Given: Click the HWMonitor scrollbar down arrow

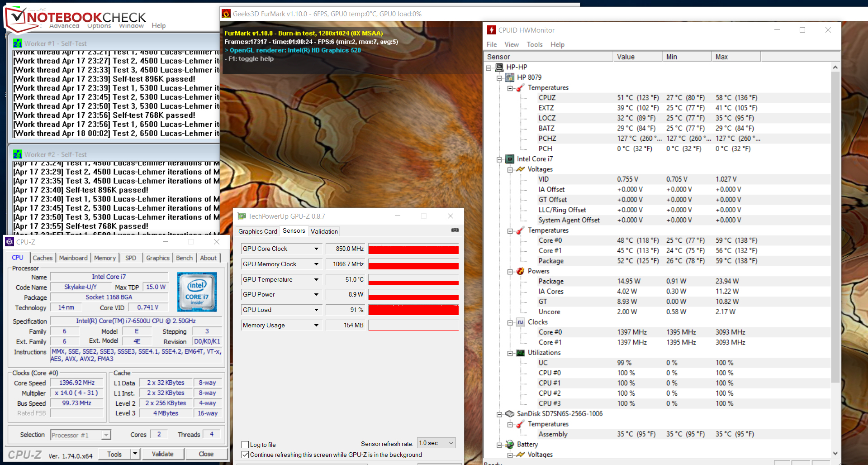Looking at the screenshot, I should click(835, 453).
